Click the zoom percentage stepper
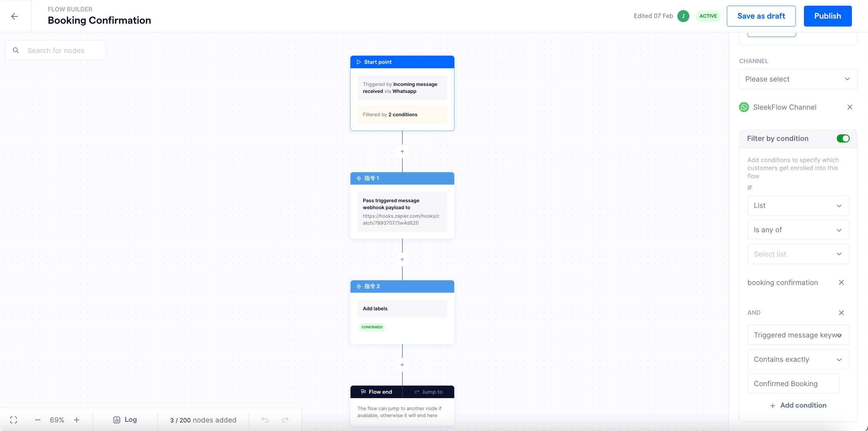This screenshot has width=868, height=431. (x=57, y=419)
